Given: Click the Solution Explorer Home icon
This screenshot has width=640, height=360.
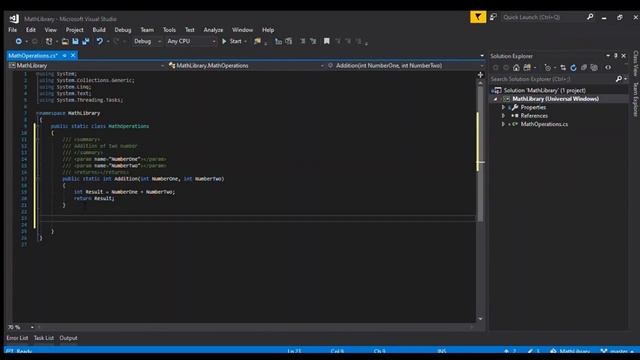Looking at the screenshot, I should coord(516,68).
